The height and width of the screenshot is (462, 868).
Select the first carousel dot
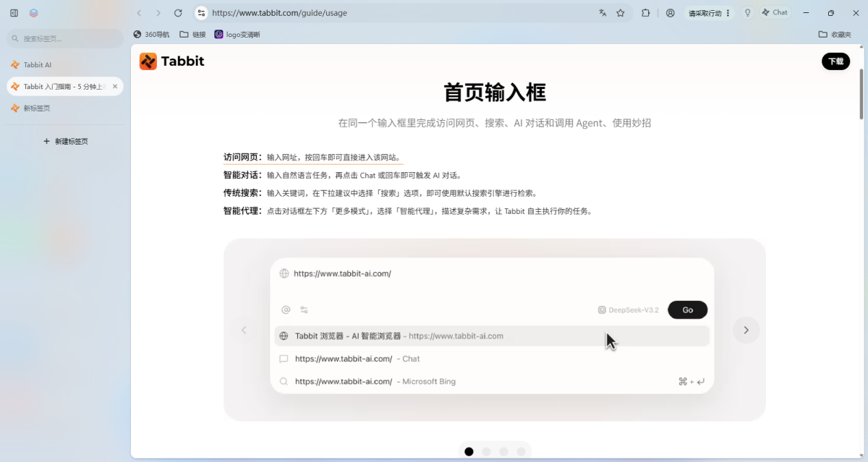point(469,452)
